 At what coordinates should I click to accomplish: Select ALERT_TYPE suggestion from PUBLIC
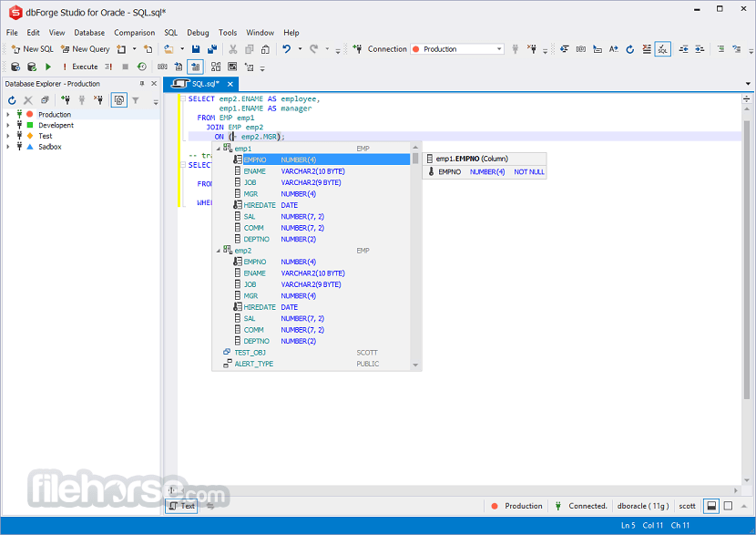tap(312, 364)
